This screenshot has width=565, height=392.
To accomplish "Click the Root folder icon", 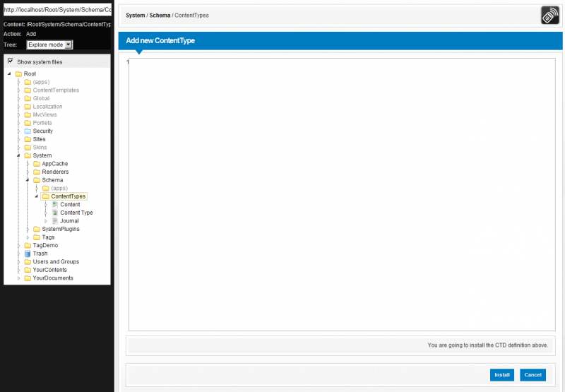I will click(x=19, y=74).
